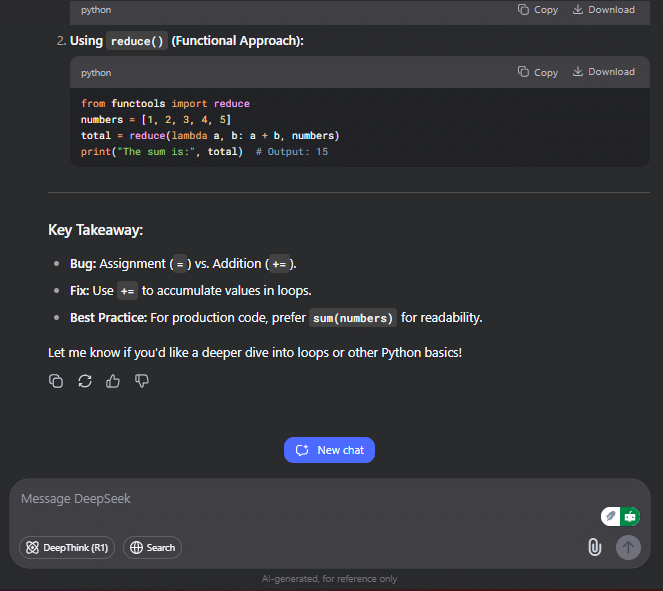
Task: Focus the Message DeepSeek input field
Action: coord(296,499)
